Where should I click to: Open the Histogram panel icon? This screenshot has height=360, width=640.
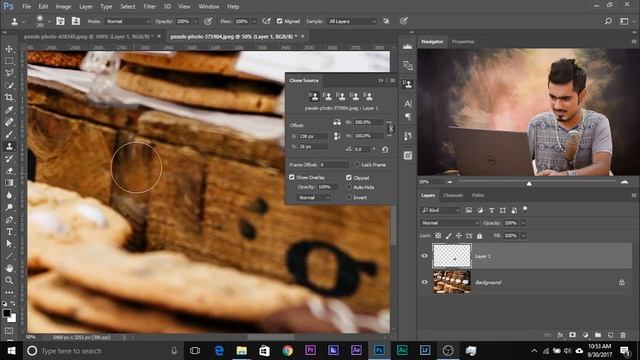[407, 47]
